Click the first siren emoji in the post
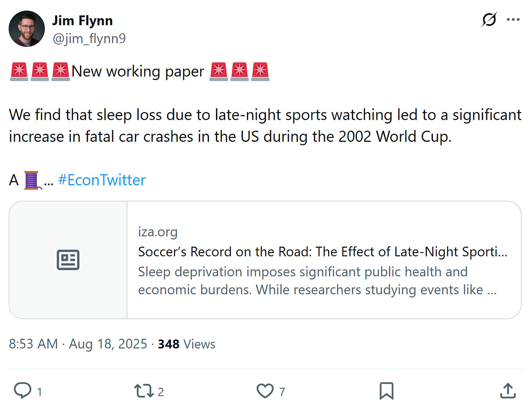 (x=19, y=71)
